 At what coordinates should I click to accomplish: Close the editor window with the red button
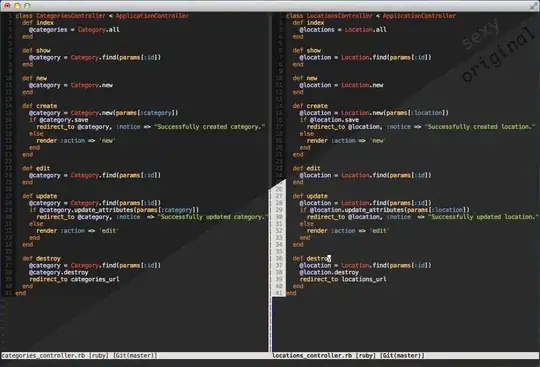point(7,5)
